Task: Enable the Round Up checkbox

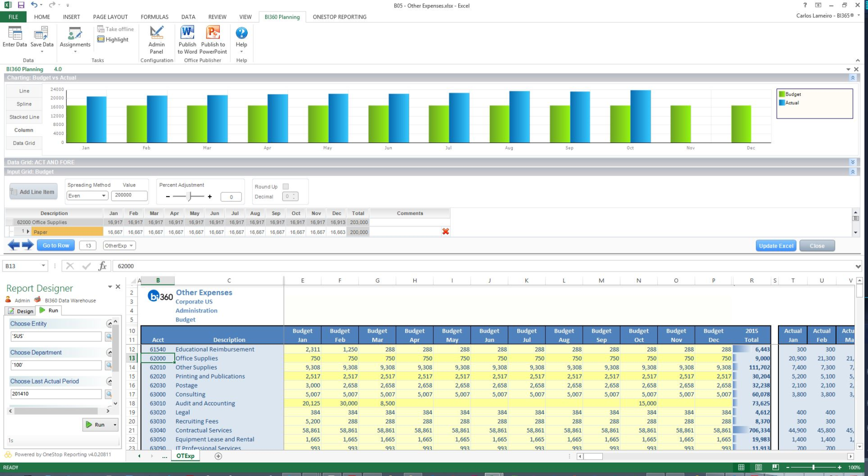Action: [x=286, y=186]
